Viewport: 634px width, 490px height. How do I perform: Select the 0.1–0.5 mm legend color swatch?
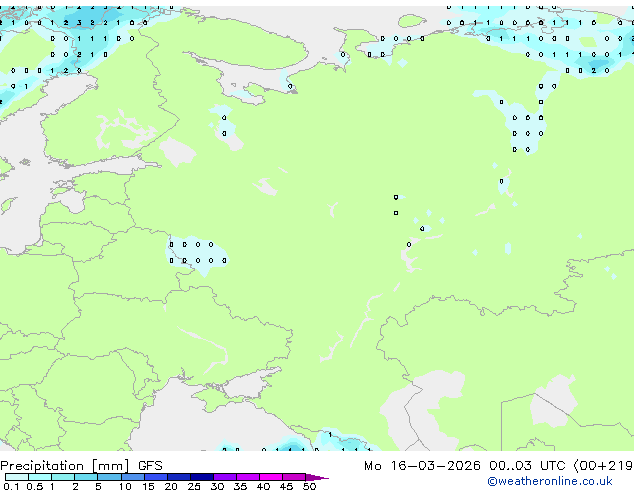pyautogui.click(x=17, y=477)
